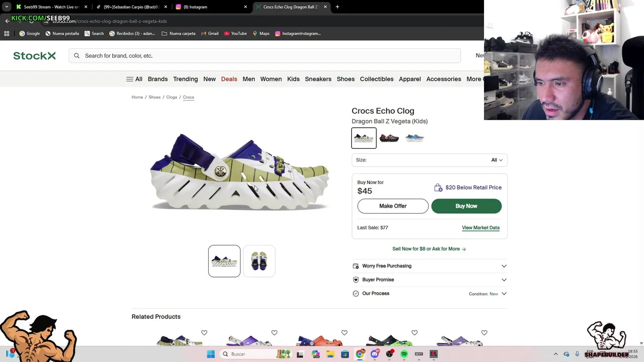Close the Crocs Echo Clog tab
This screenshot has height=362, width=644.
point(325,7)
